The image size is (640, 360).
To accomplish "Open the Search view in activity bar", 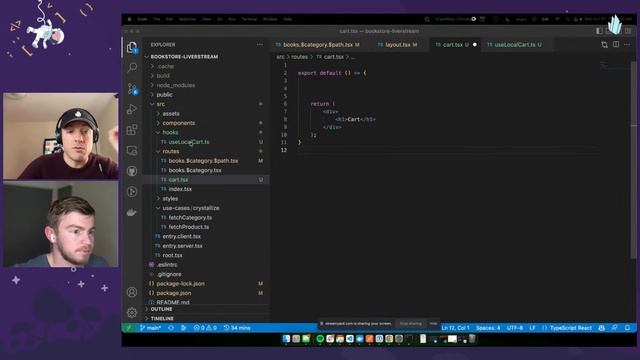I will (x=132, y=67).
